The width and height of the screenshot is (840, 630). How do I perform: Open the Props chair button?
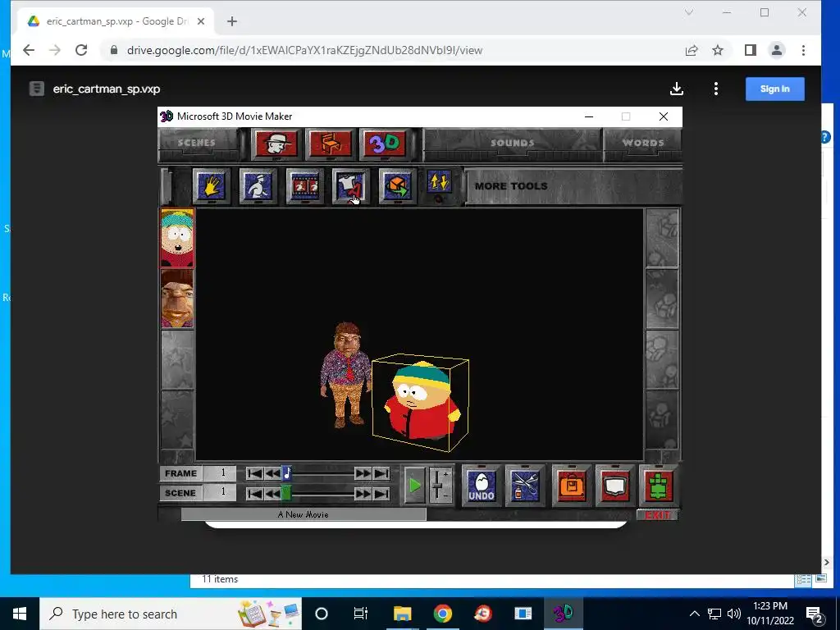[x=331, y=143]
